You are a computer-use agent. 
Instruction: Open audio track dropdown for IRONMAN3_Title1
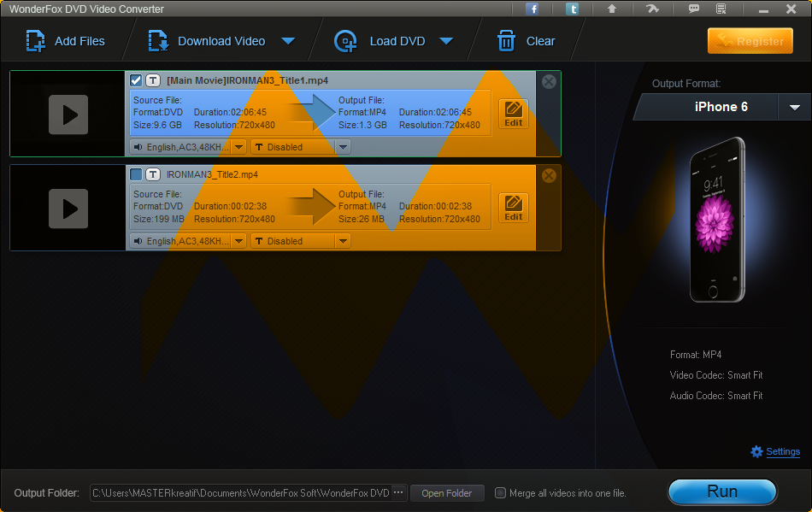[x=238, y=147]
